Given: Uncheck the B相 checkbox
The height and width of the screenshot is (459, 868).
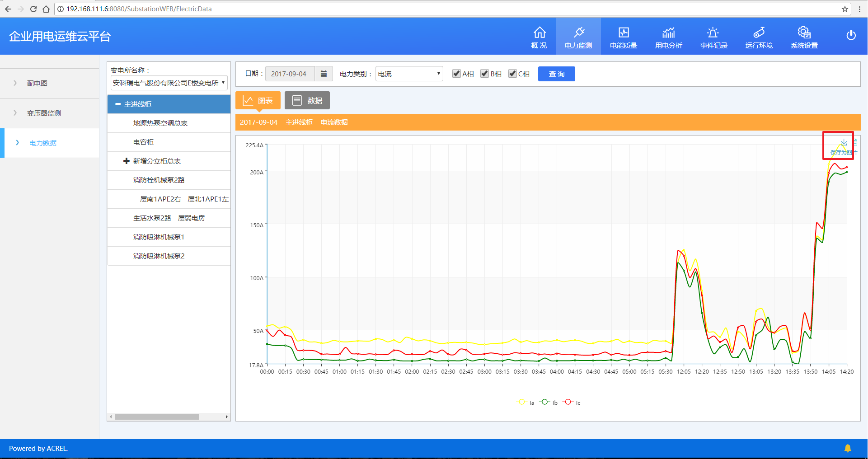Looking at the screenshot, I should pos(484,74).
